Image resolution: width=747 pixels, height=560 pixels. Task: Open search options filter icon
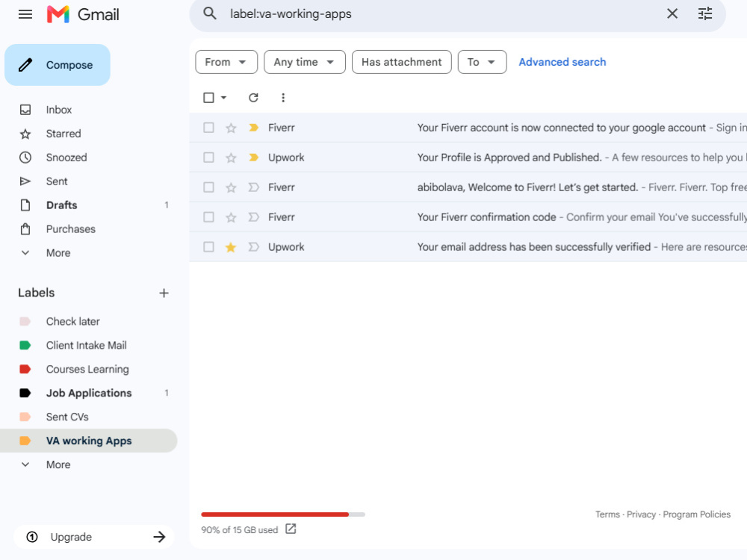705,13
